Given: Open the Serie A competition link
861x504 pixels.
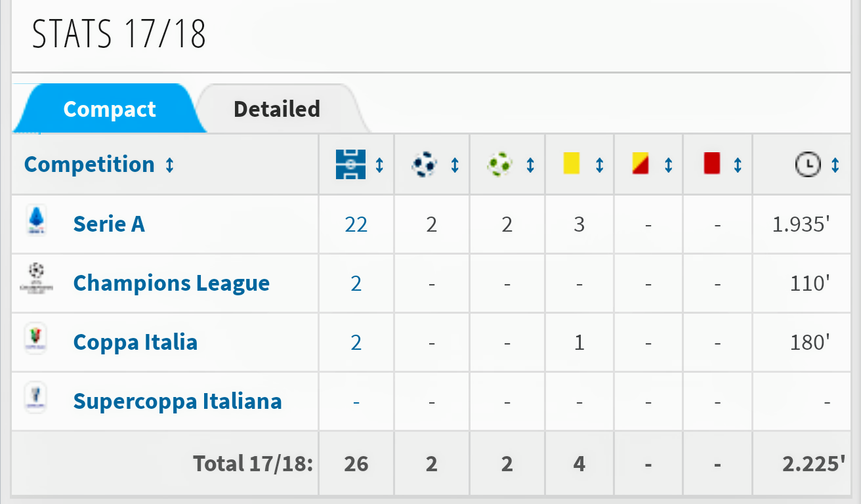Looking at the screenshot, I should click(109, 224).
